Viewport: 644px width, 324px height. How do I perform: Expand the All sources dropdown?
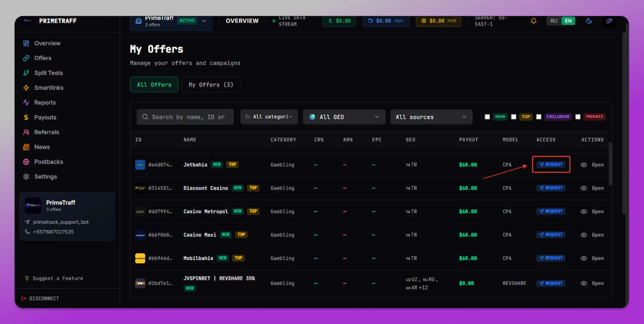point(431,117)
